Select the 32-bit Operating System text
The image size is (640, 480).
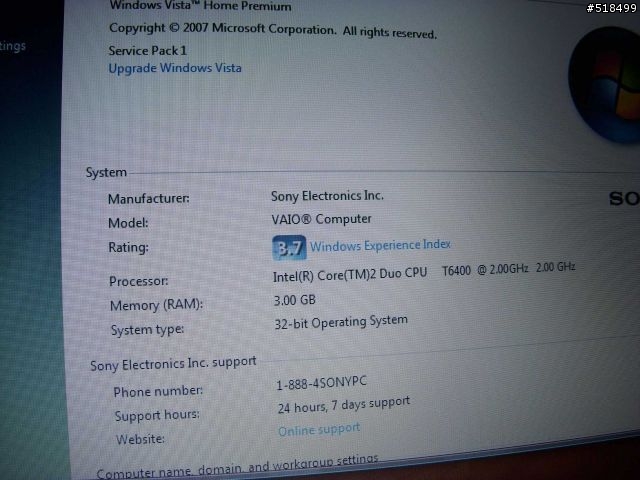click(341, 322)
